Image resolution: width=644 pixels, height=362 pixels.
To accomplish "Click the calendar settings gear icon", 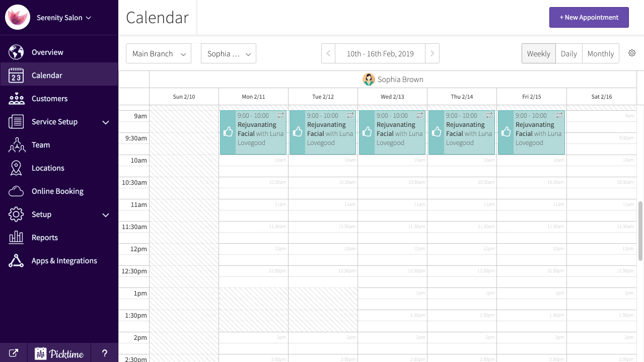I will [x=632, y=53].
